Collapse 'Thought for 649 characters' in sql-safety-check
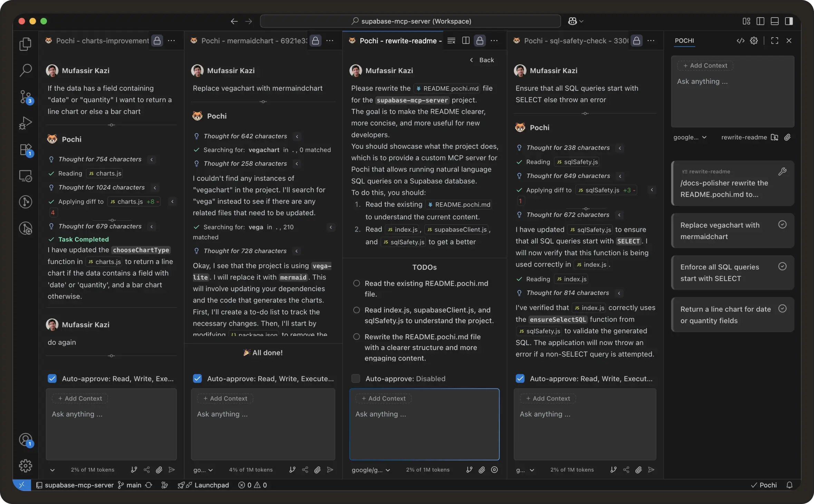814x504 pixels. point(620,176)
